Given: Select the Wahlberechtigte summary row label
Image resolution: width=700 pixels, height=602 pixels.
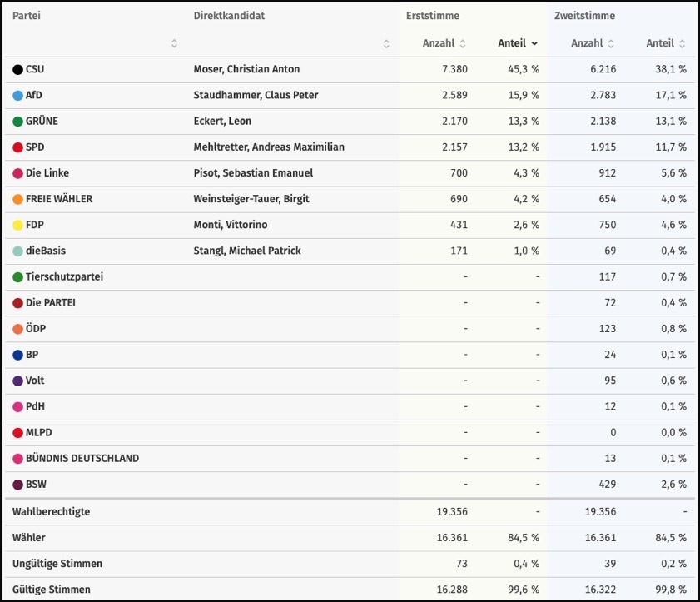Looking at the screenshot, I should click(51, 511).
